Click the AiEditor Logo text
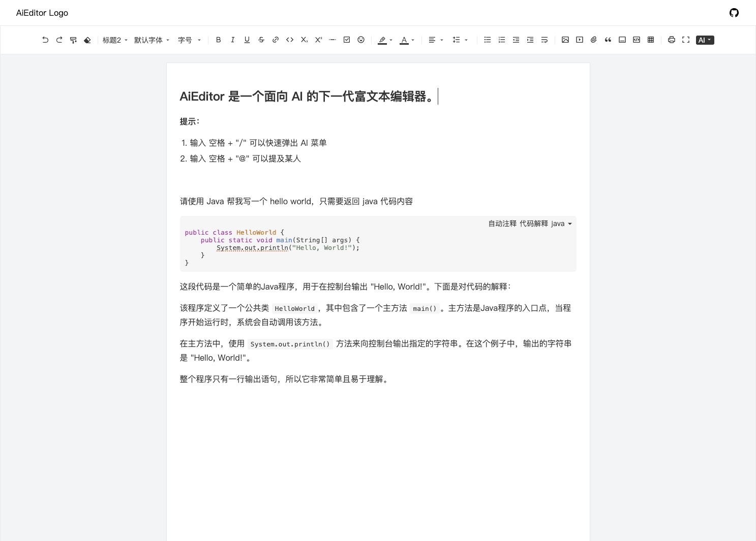The width and height of the screenshot is (756, 541). [42, 13]
